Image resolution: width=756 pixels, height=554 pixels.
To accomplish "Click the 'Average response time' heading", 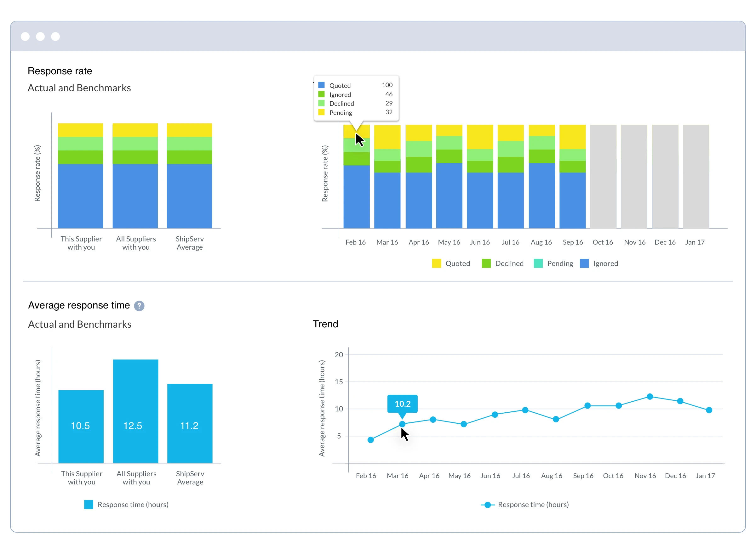I will click(x=79, y=305).
